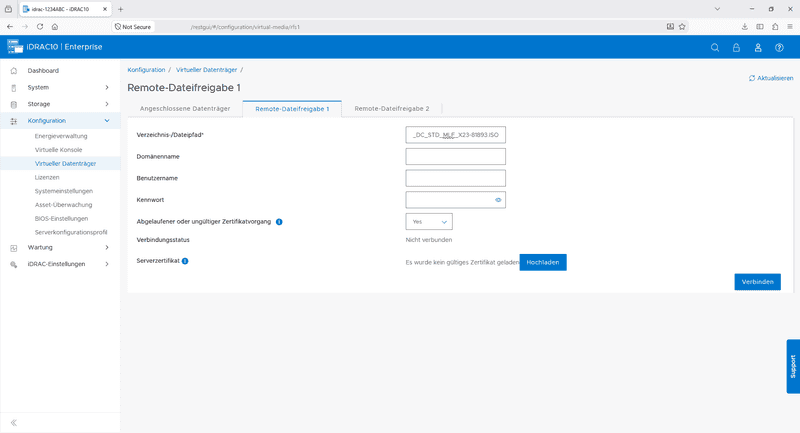
Task: Click the Wartung sidebar icon
Action: pos(14,248)
